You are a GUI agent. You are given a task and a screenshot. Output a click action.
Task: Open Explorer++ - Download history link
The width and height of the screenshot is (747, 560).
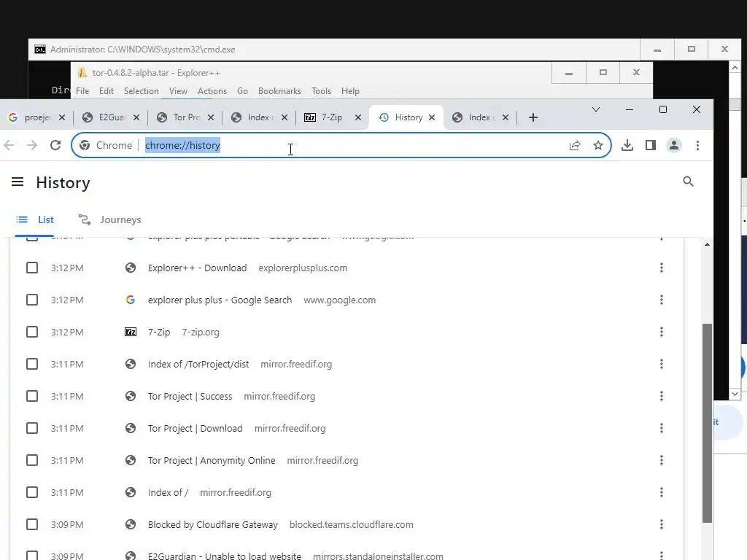(x=197, y=268)
